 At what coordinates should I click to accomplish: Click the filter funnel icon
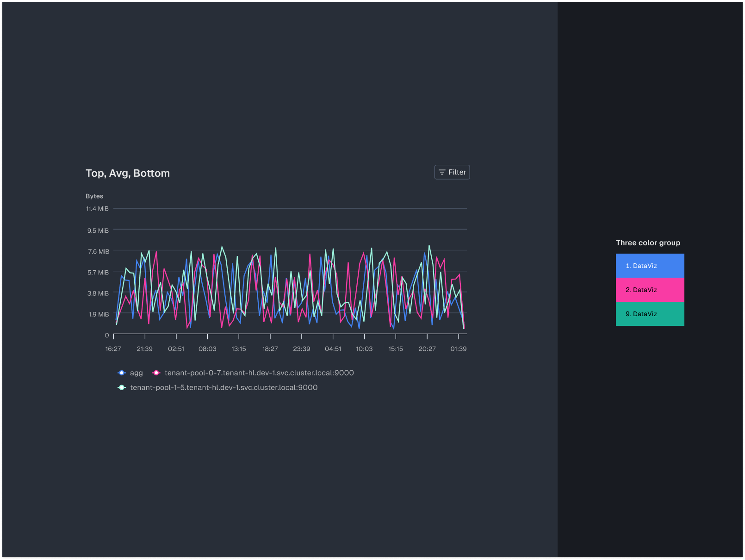click(442, 172)
